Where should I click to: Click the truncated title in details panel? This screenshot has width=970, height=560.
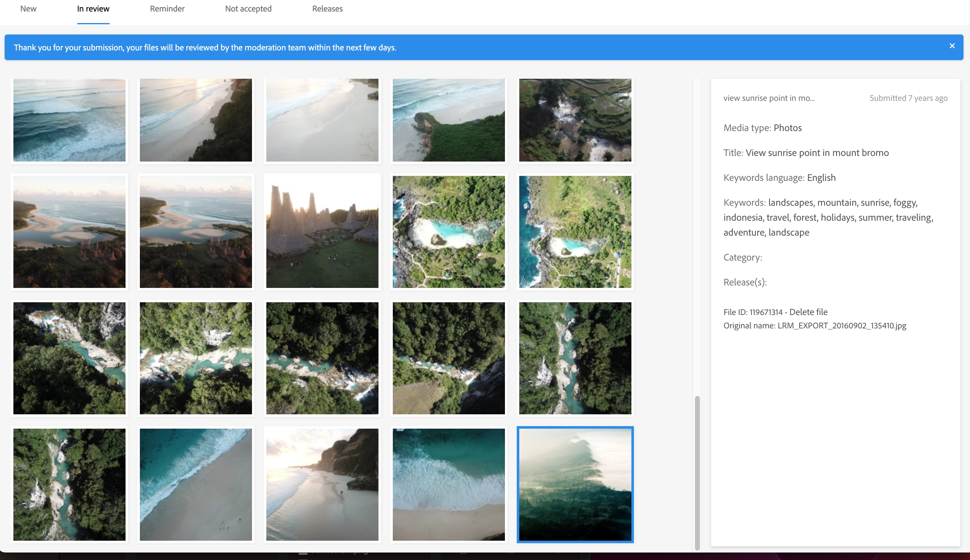coord(768,98)
